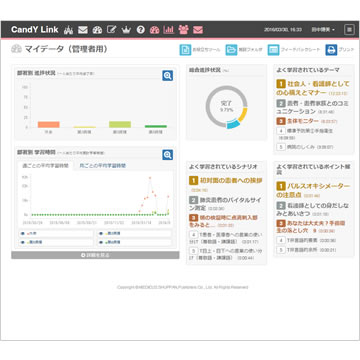
Task: Click the プリント printer icon
Action: tap(331, 50)
